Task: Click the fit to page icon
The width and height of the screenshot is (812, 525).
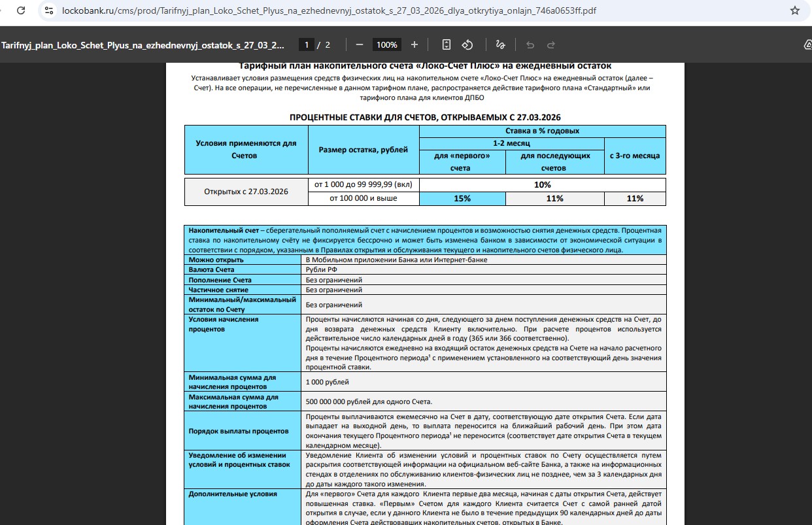Action: (447, 44)
